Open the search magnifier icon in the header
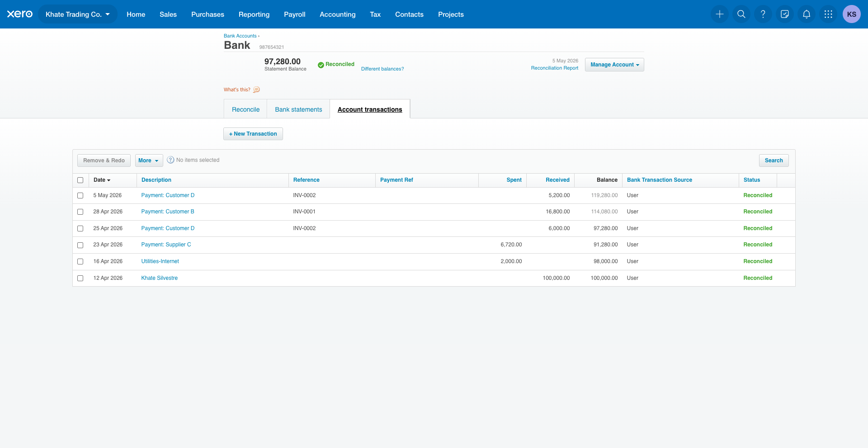The height and width of the screenshot is (448, 868). [741, 14]
